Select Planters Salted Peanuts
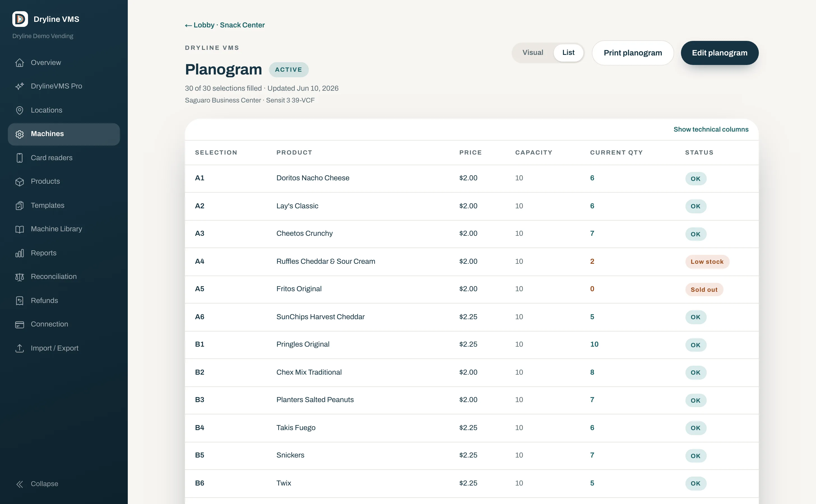This screenshot has height=504, width=816. (315, 400)
